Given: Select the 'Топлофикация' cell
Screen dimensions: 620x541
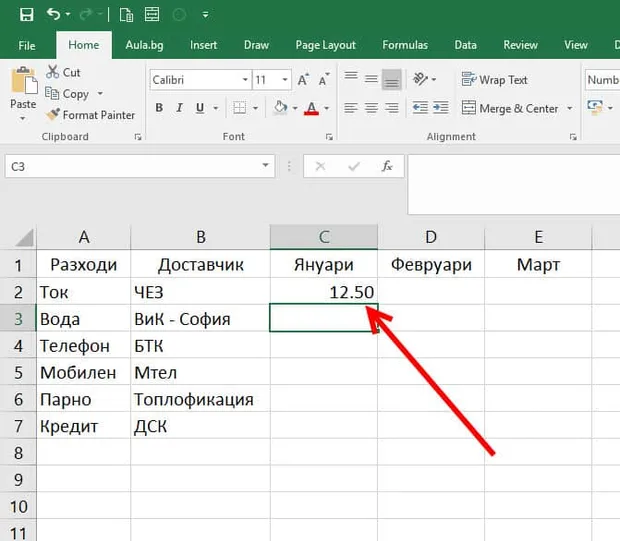Looking at the screenshot, I should (200, 399).
